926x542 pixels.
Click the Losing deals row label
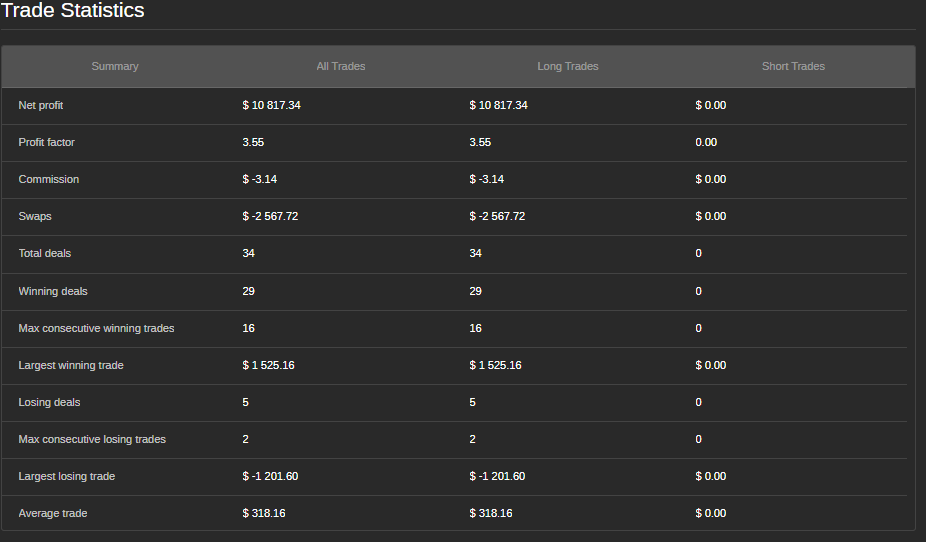49,402
